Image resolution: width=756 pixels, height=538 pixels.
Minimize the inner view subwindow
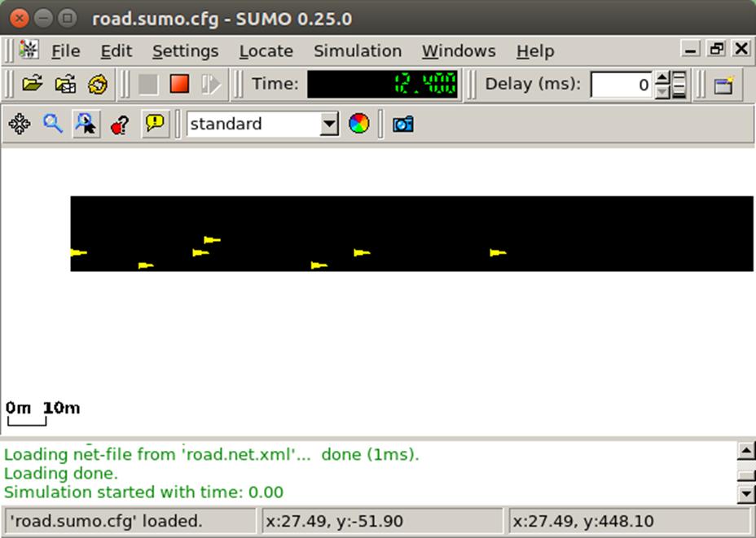click(x=691, y=49)
